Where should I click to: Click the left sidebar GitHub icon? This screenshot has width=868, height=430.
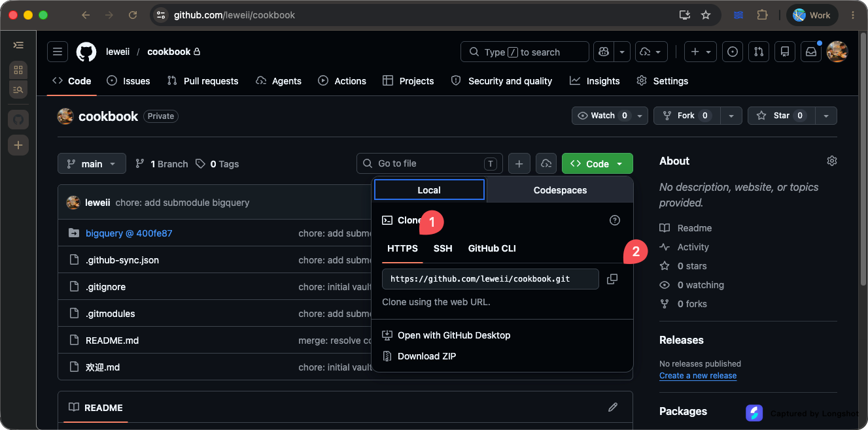click(x=18, y=120)
